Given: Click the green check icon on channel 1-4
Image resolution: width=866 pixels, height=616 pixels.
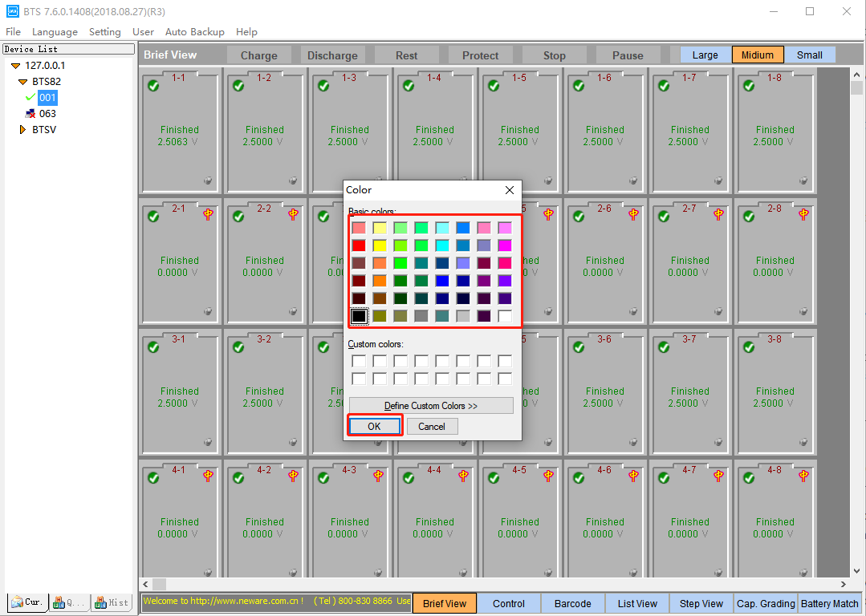Looking at the screenshot, I should 409,86.
